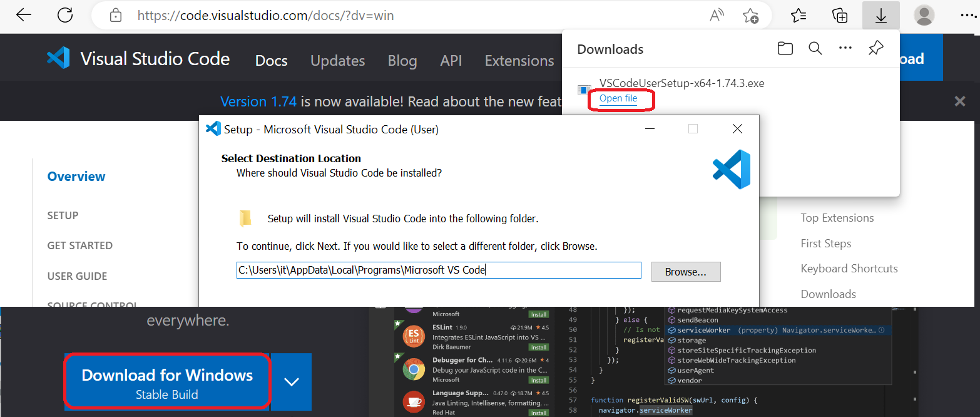Viewport: 980px width, 417px height.
Task: Click the VS Code icon in the Setup title bar
Action: [213, 129]
